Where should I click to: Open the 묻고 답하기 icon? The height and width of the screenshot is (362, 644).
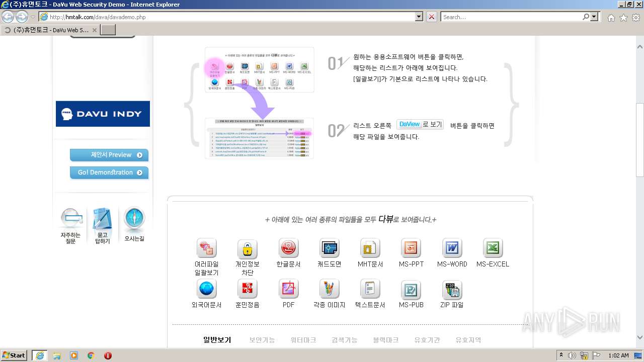[x=103, y=226]
